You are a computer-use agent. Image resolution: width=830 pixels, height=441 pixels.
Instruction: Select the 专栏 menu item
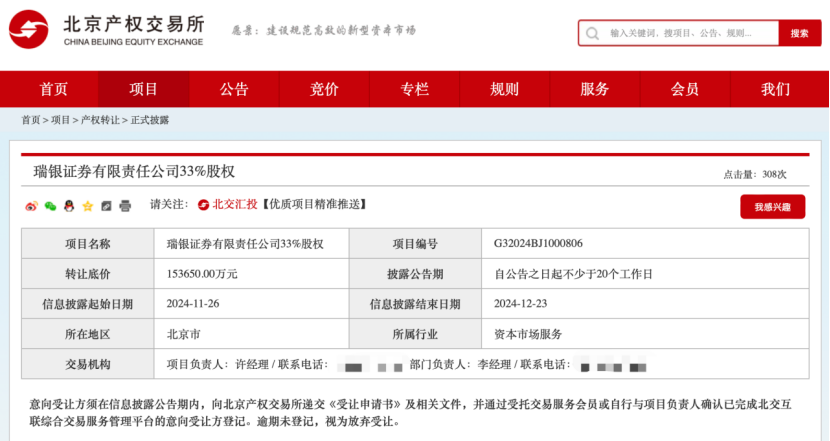pos(414,89)
